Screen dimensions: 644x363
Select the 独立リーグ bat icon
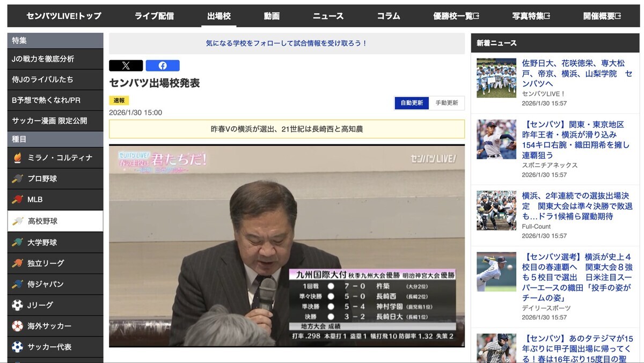18,263
